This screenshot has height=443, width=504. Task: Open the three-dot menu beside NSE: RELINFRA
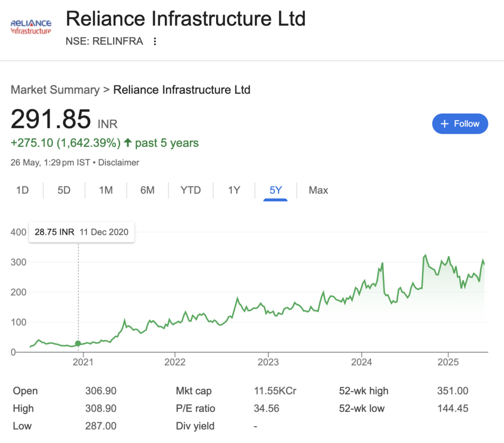tap(155, 41)
